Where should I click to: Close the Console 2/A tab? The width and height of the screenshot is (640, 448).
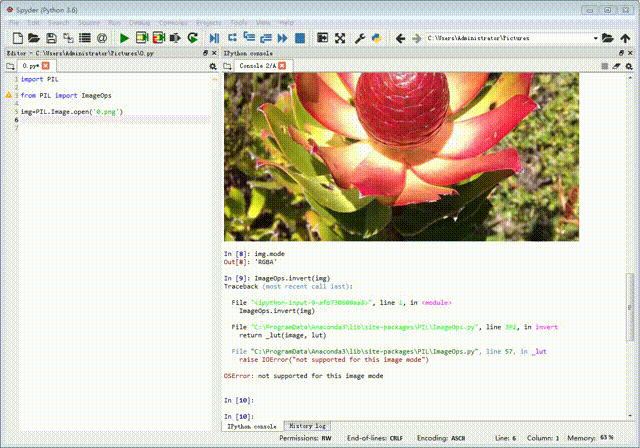coord(282,66)
